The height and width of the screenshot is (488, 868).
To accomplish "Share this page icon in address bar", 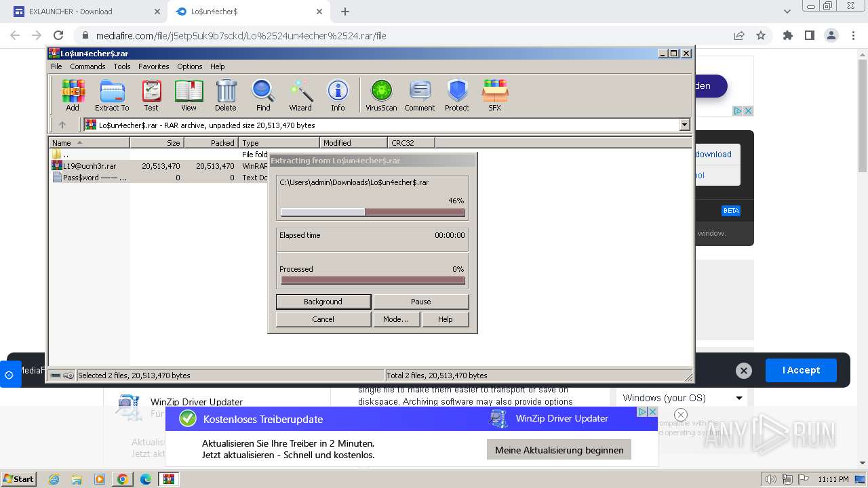I will coord(739,35).
